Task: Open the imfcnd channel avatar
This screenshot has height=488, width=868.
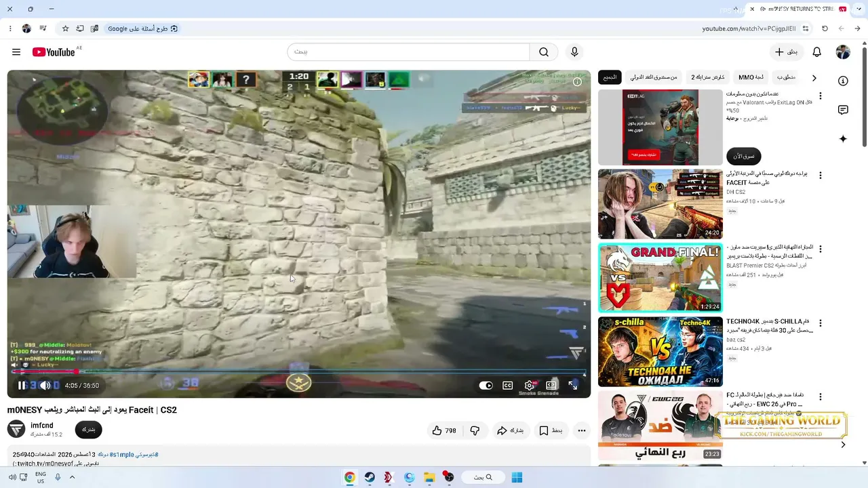Action: (16, 429)
